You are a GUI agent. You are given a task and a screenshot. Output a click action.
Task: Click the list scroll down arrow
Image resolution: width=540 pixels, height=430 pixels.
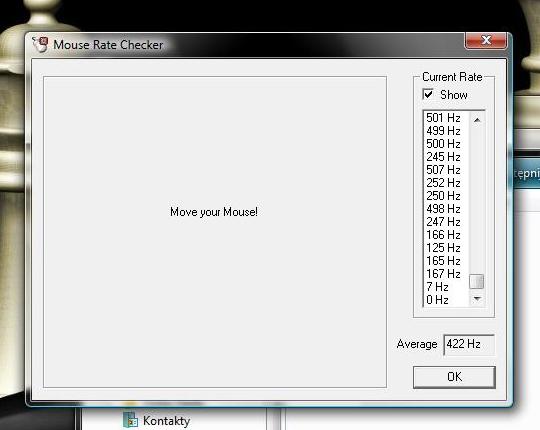(477, 298)
